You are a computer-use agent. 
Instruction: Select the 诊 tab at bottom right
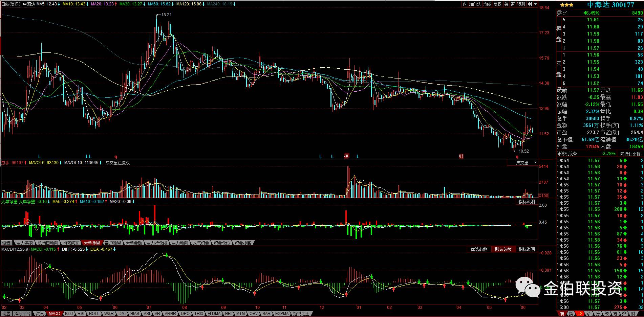(x=589, y=314)
